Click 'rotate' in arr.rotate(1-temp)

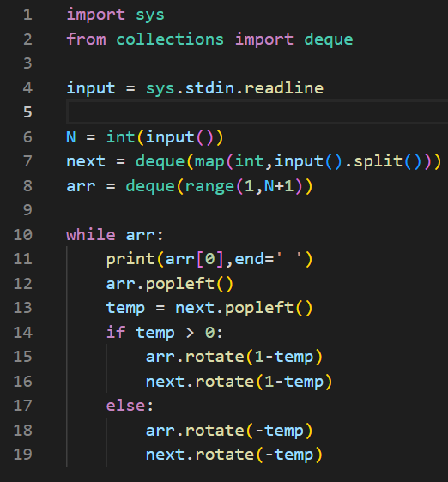pyautogui.click(x=215, y=357)
